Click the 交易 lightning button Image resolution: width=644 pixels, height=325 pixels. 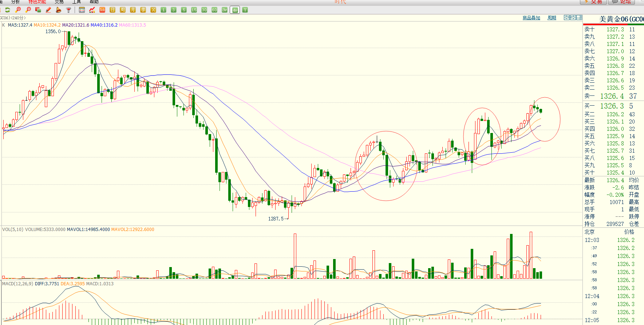(x=593, y=2)
